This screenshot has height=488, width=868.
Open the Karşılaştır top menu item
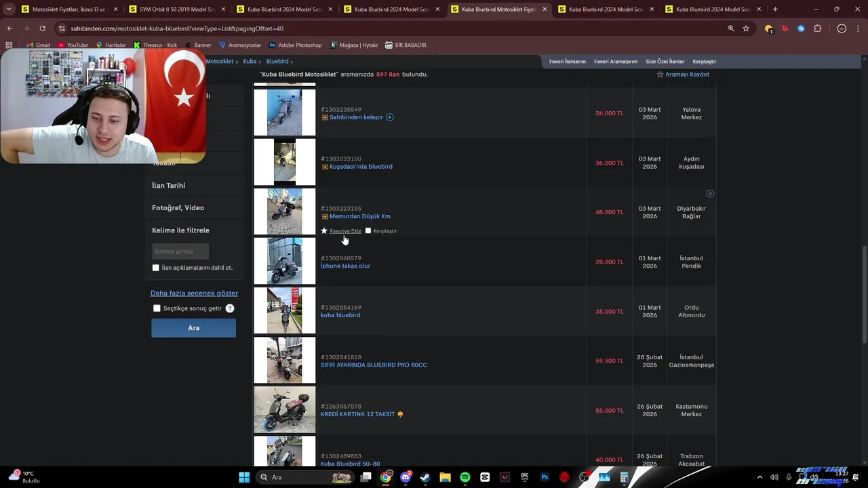(705, 62)
